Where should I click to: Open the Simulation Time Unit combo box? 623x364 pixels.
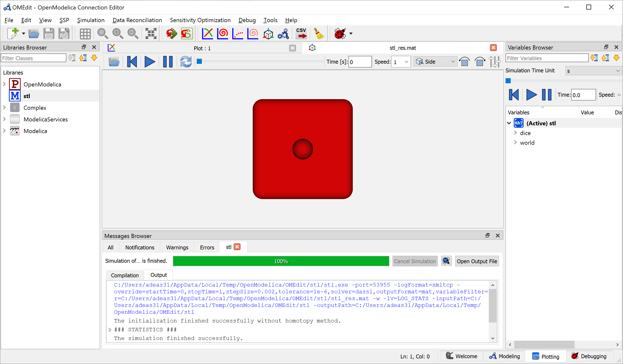[593, 71]
